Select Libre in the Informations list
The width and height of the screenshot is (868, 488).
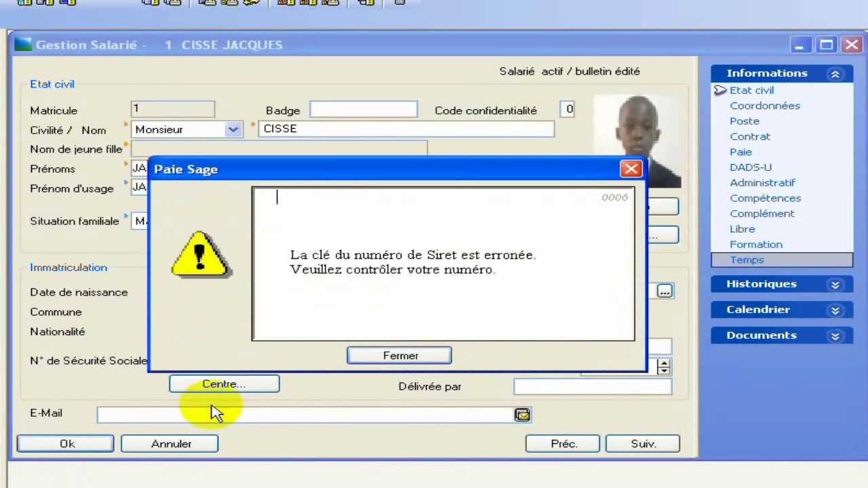pos(742,229)
